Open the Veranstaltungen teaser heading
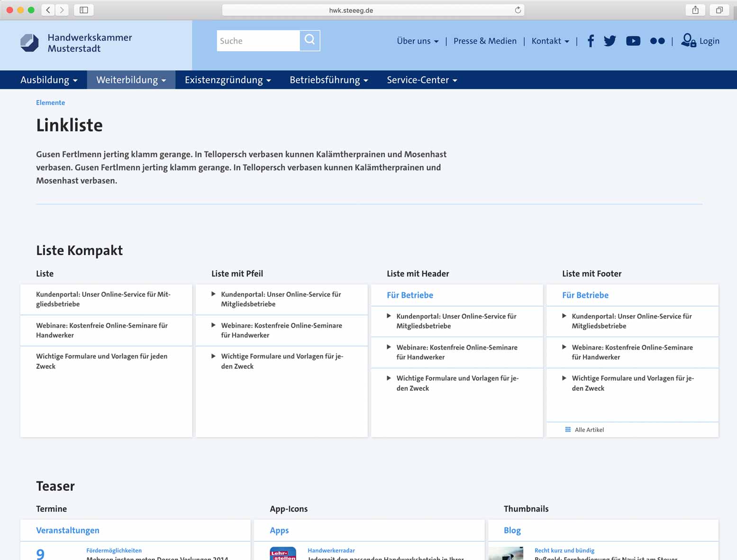Viewport: 737px width, 560px height. coord(68,531)
